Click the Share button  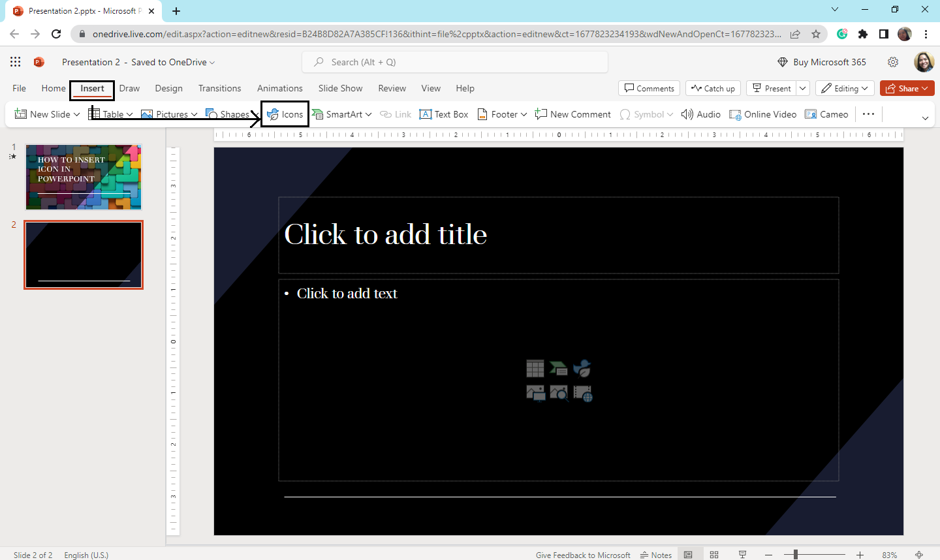tap(907, 88)
